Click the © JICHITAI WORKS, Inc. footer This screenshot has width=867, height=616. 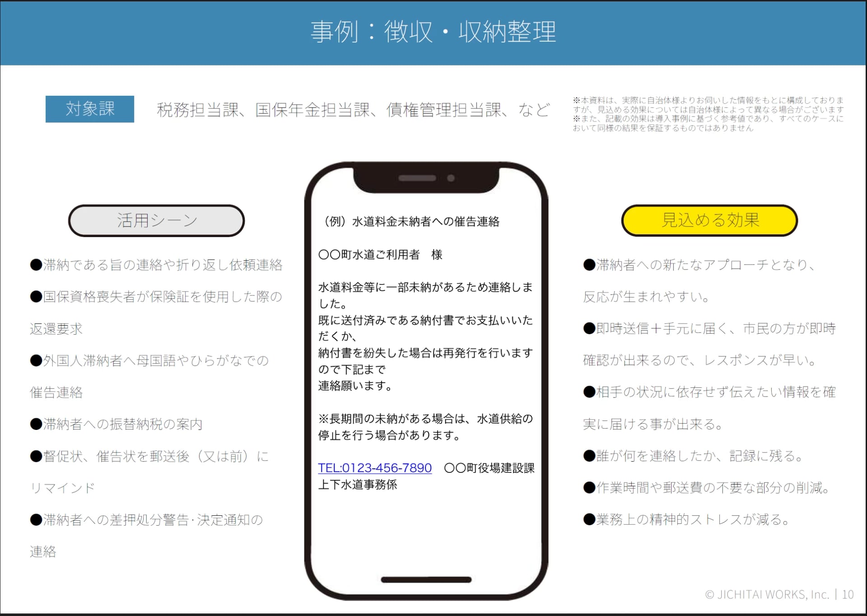[767, 594]
